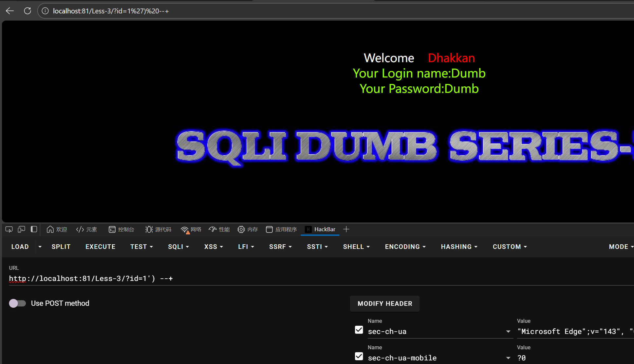Viewport: 634px width, 364px height.
Task: Expand the sec-ch-ua name combo arrow
Action: point(508,332)
